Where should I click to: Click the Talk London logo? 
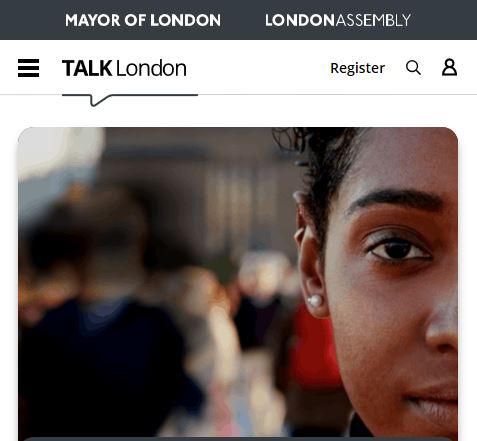click(124, 68)
